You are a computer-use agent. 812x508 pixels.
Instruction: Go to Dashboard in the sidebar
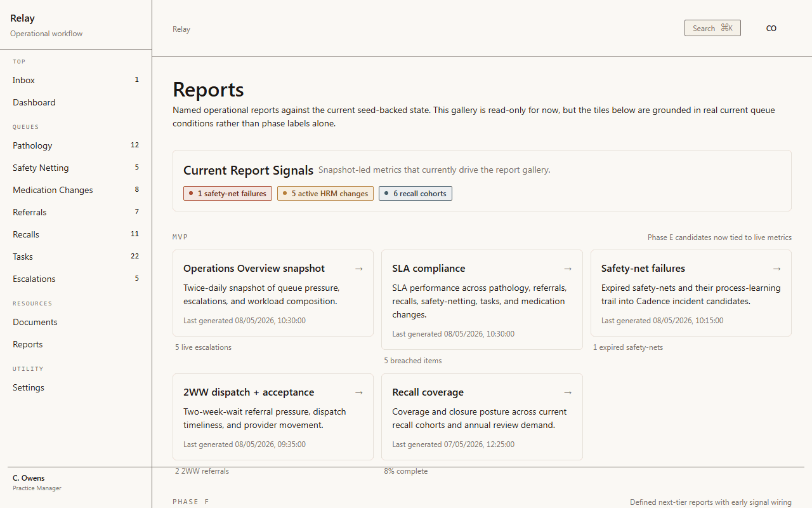75,102
